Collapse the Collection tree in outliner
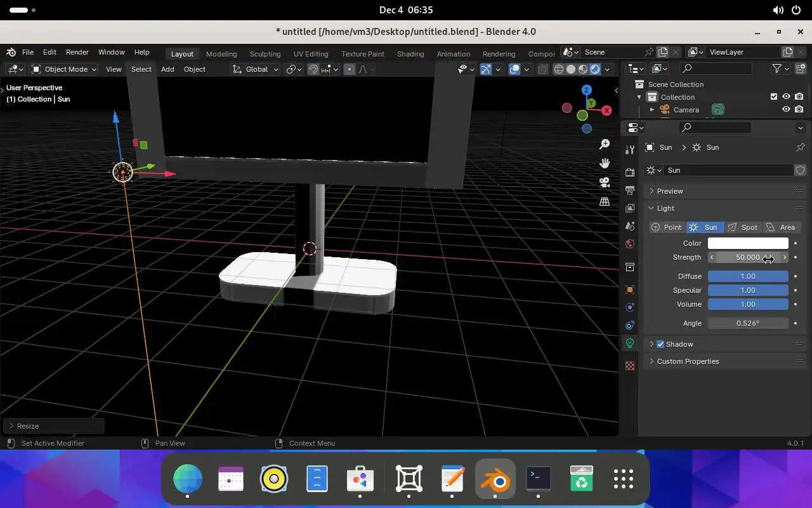812x508 pixels. tap(639, 97)
